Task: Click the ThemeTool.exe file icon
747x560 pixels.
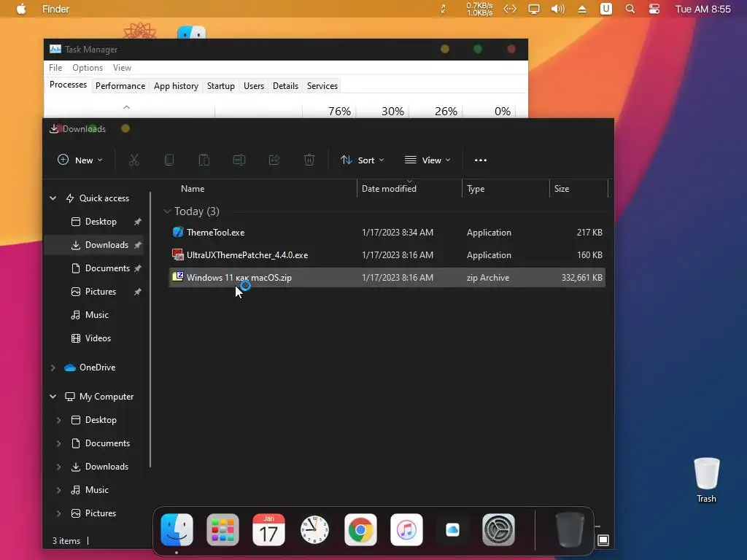Action: (x=178, y=232)
